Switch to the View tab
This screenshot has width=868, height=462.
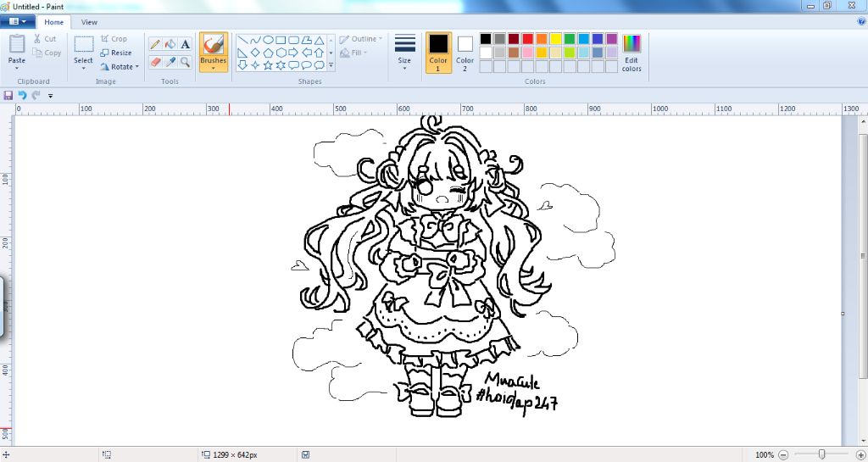click(x=89, y=22)
